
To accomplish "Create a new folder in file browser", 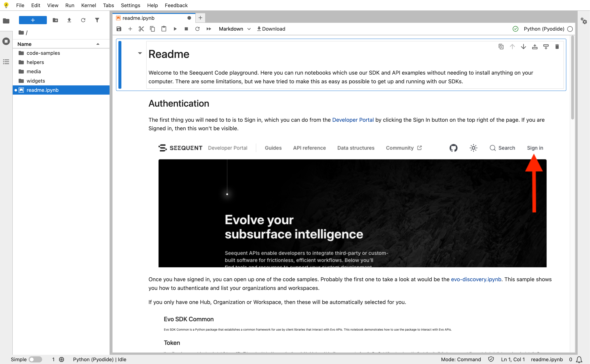I will (x=55, y=20).
